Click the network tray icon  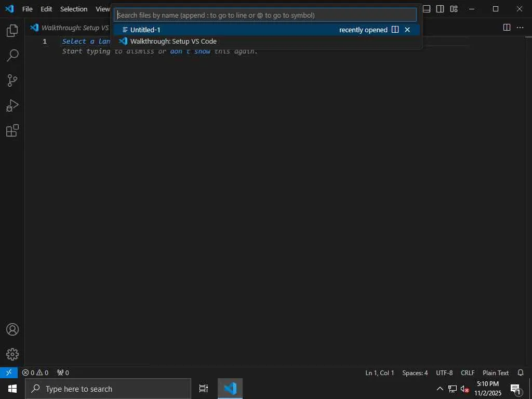(453, 389)
